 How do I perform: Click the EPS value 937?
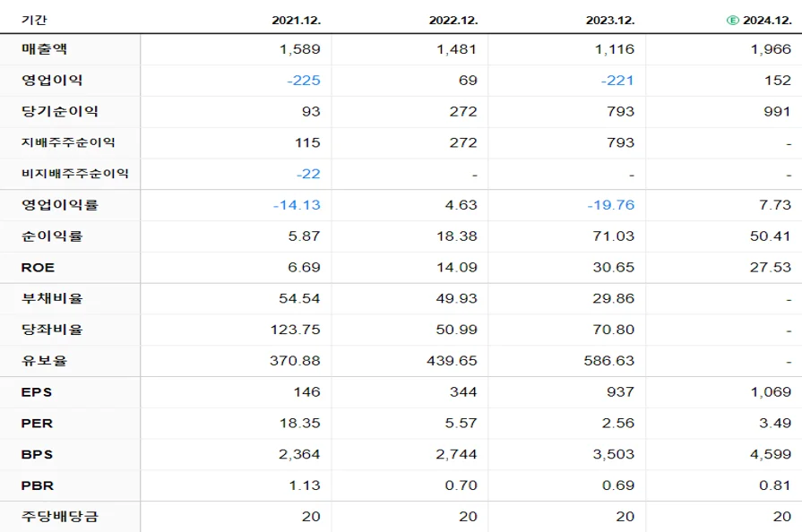coord(621,392)
